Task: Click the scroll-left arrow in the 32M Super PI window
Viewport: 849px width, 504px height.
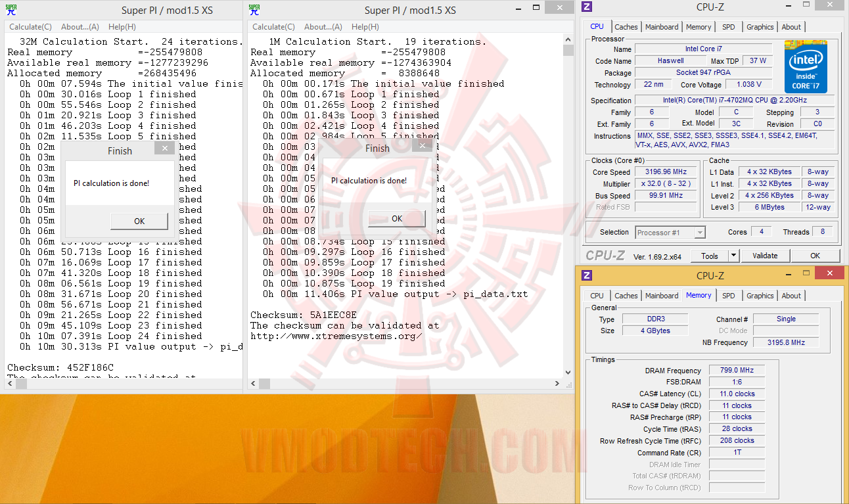Action: (11, 384)
